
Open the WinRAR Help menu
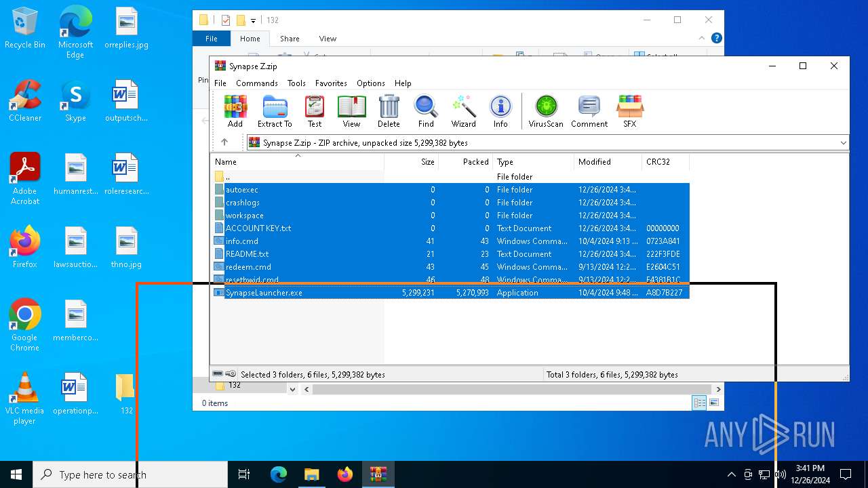tap(403, 83)
